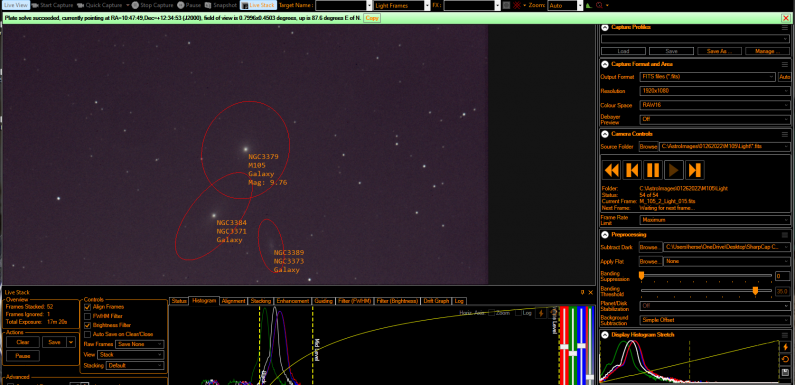This screenshot has height=385, width=795.
Task: Toggle the Align Frames checkbox
Action: [88, 307]
